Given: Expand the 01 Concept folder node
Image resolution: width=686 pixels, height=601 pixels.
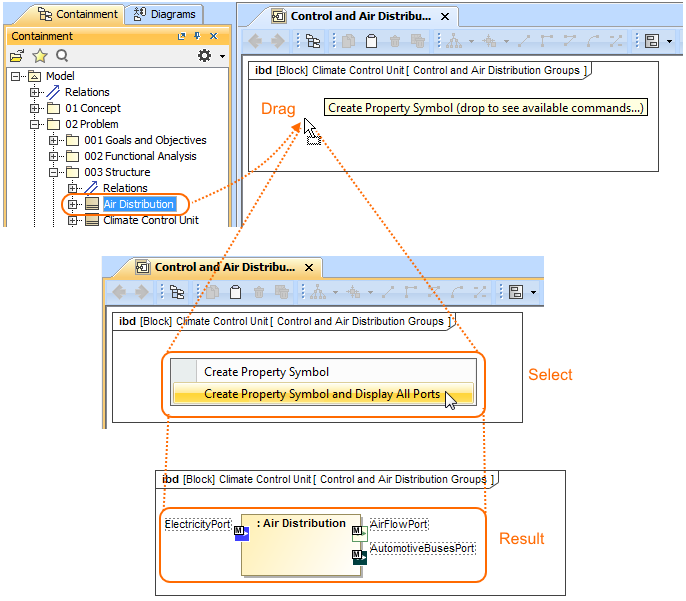Looking at the screenshot, I should pyautogui.click(x=37, y=108).
